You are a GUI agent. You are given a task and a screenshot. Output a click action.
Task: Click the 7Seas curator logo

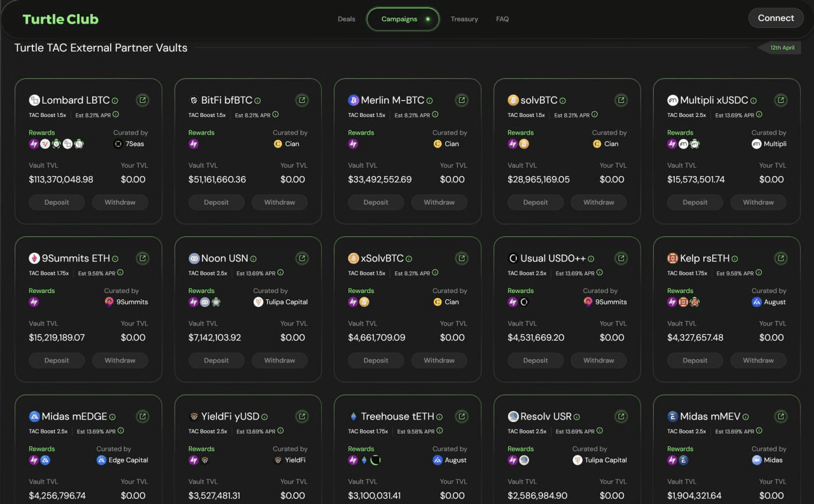point(118,144)
